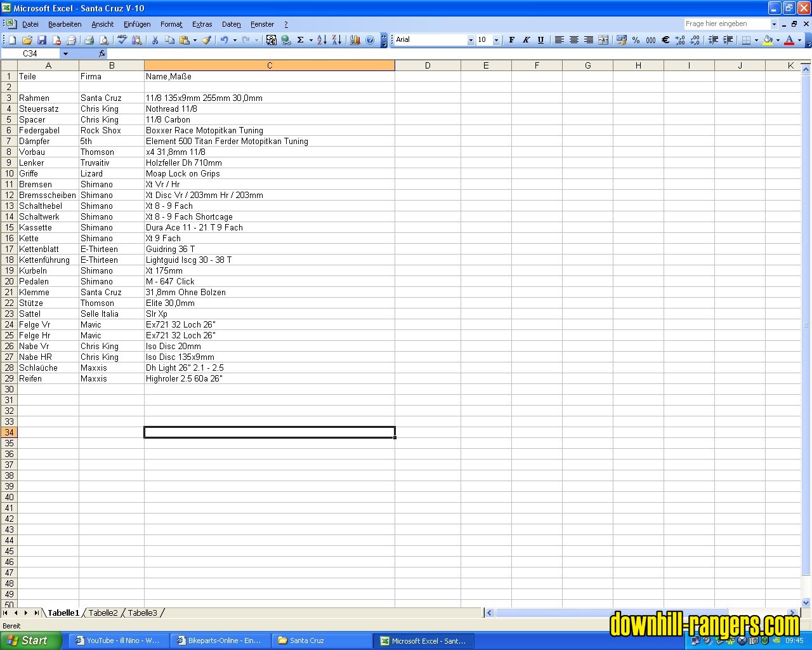Align cell text left
The height and width of the screenshot is (650, 812).
560,40
